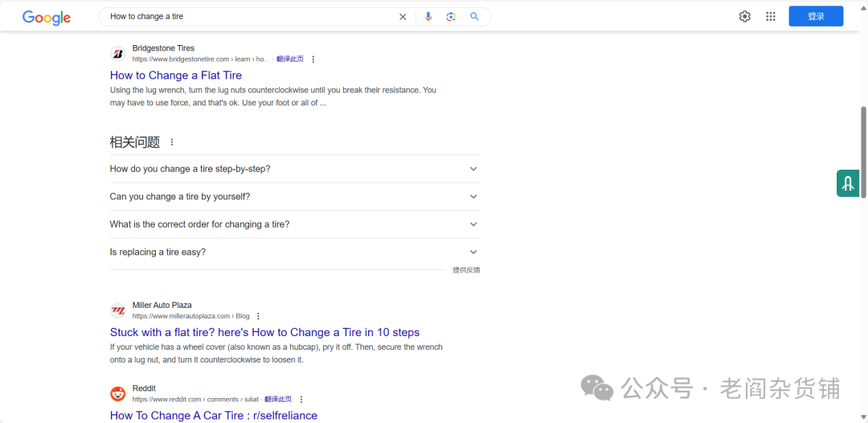Viewport: 868px width, 423px height.
Task: Click the 登录 sign-in button
Action: tap(816, 17)
